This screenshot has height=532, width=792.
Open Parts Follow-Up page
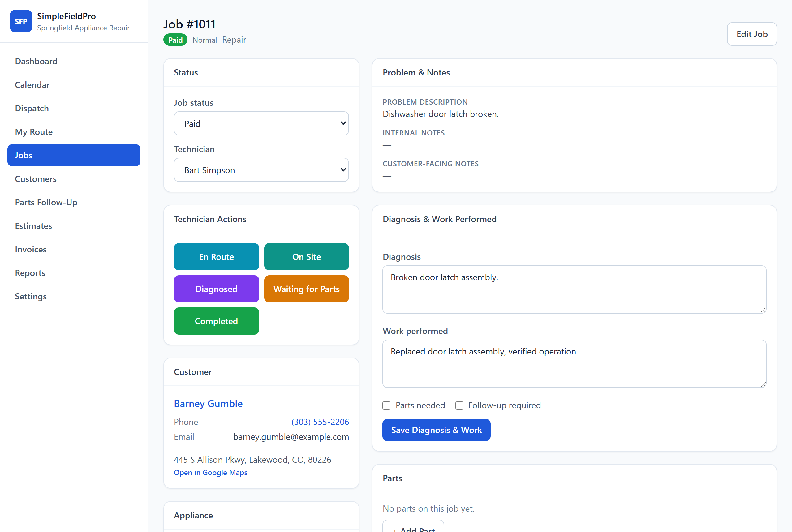[x=74, y=203]
